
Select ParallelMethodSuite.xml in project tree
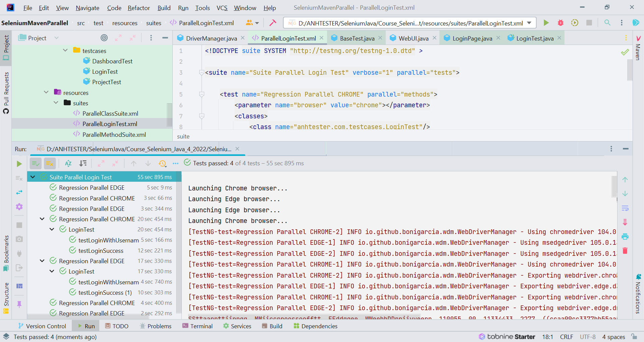114,134
